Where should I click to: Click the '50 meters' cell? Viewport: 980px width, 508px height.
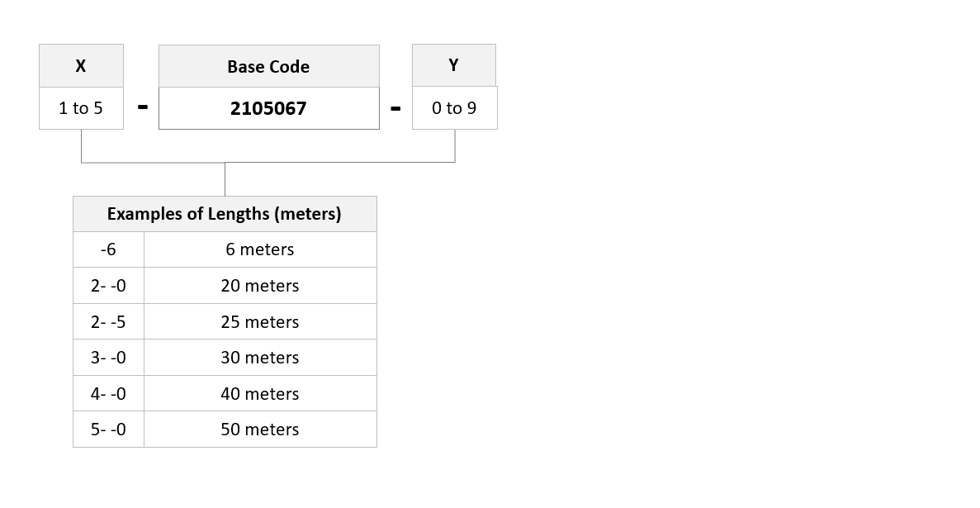[260, 430]
